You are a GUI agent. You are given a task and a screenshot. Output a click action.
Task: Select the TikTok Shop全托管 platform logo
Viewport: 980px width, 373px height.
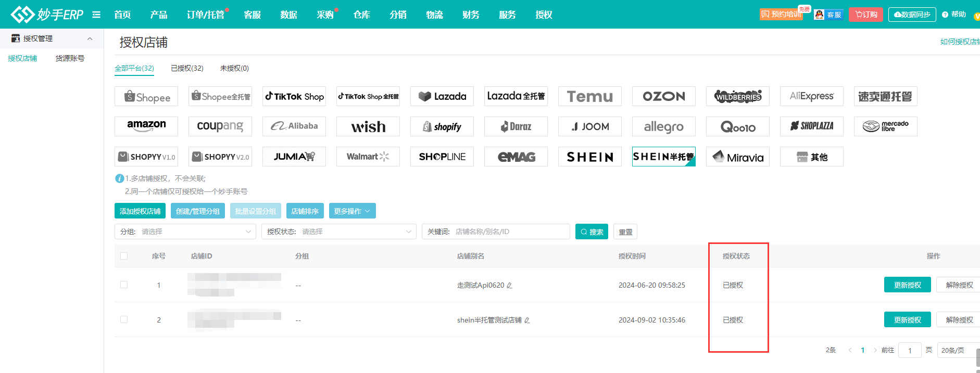click(368, 96)
